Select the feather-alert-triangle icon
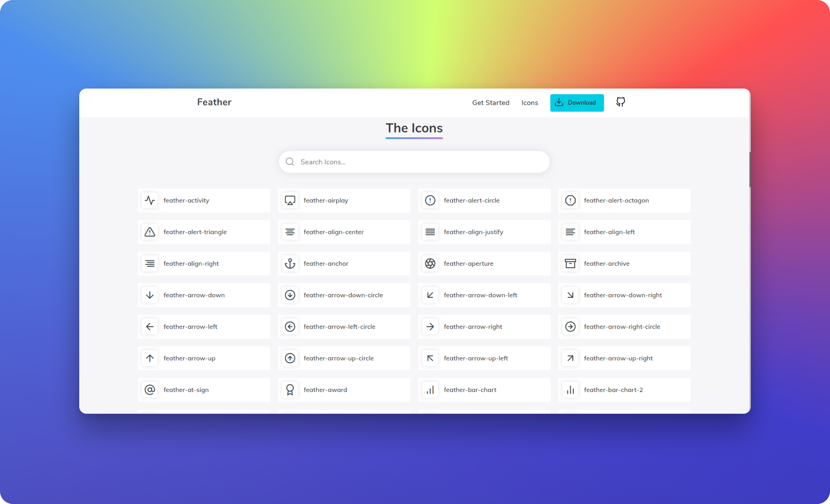830x504 pixels. click(x=150, y=231)
